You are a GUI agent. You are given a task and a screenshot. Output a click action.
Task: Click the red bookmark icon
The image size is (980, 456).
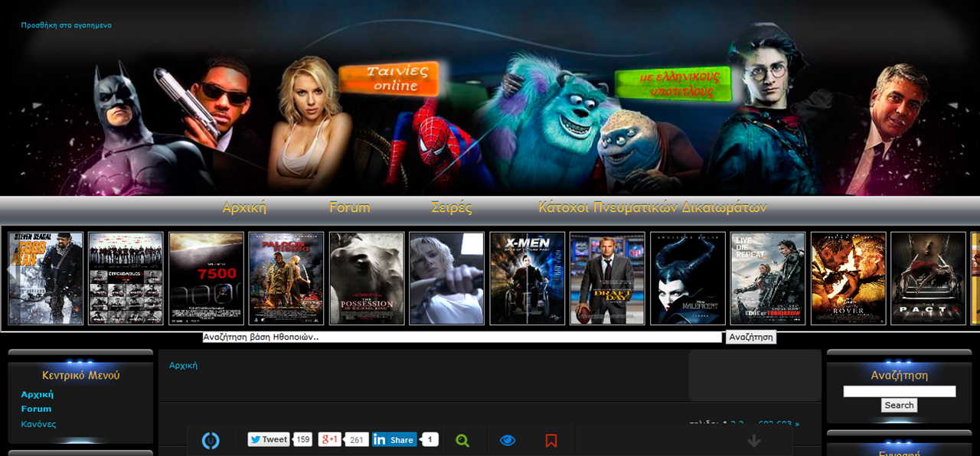[x=551, y=441]
